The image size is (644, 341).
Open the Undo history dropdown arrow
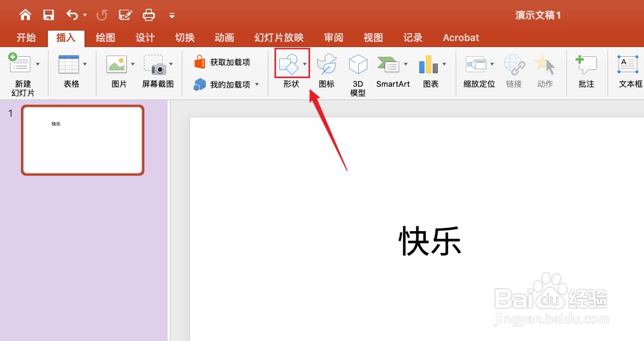[85, 15]
